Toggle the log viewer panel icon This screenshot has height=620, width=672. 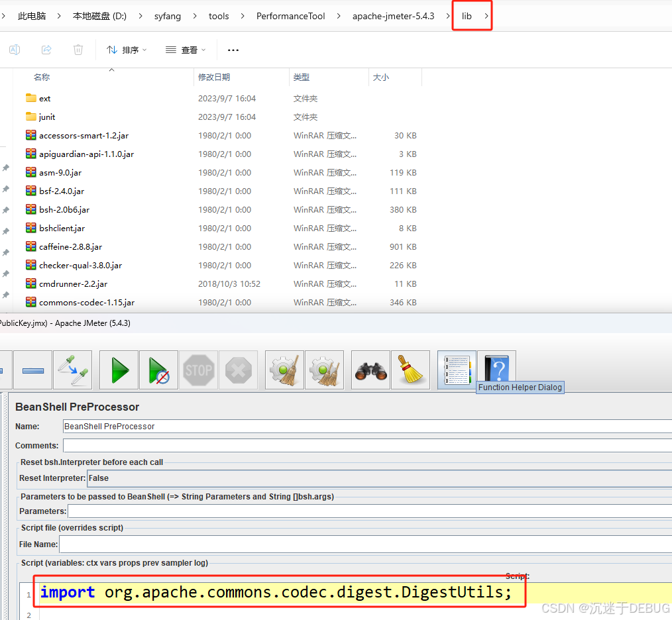[x=457, y=370]
